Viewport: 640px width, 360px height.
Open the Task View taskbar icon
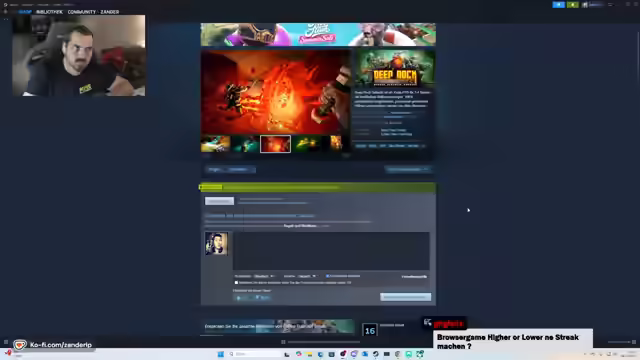[x=287, y=354]
